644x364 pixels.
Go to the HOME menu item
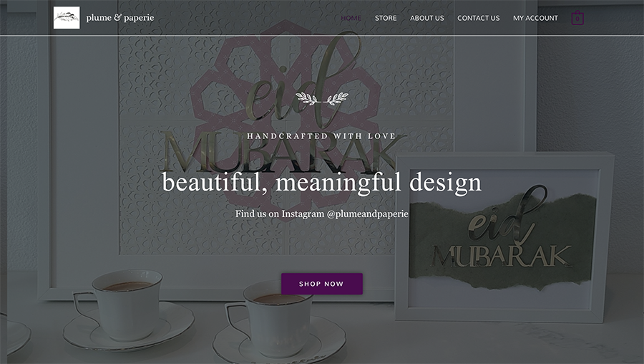[x=351, y=18]
